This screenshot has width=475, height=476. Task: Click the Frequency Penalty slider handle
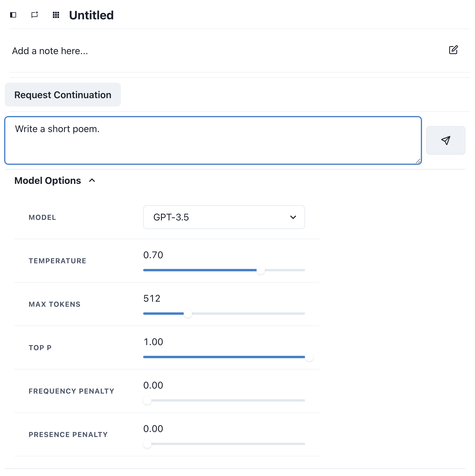(147, 400)
